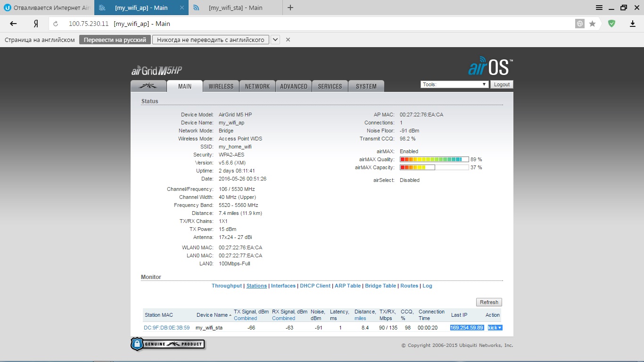Switch Distance units via miles link

coord(360,318)
